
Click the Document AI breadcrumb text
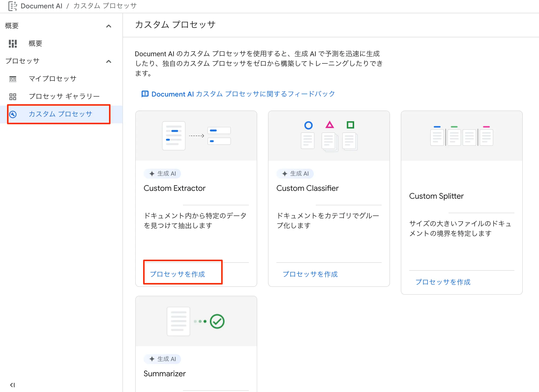click(x=41, y=6)
